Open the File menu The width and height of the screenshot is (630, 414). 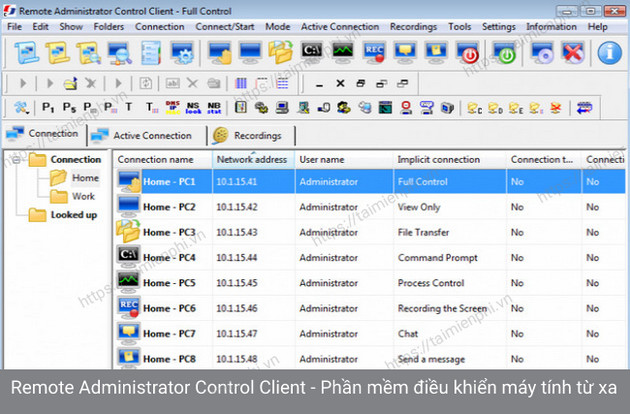coord(14,27)
